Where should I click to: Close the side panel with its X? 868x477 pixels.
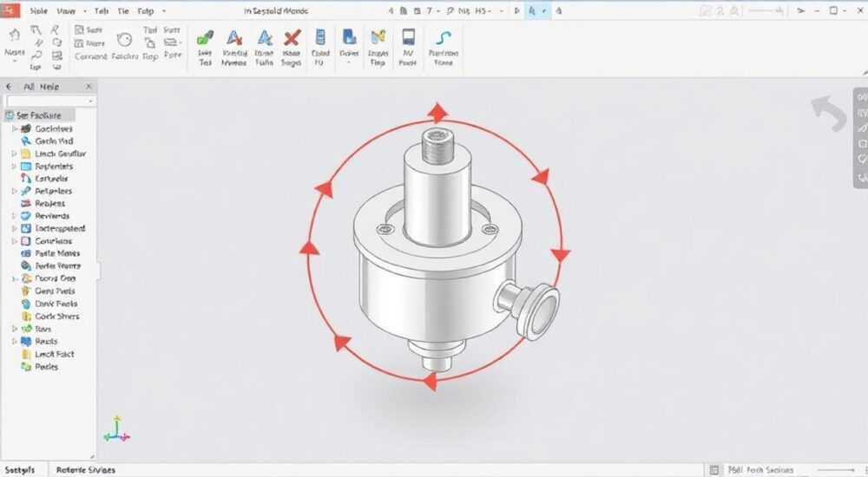coord(89,87)
